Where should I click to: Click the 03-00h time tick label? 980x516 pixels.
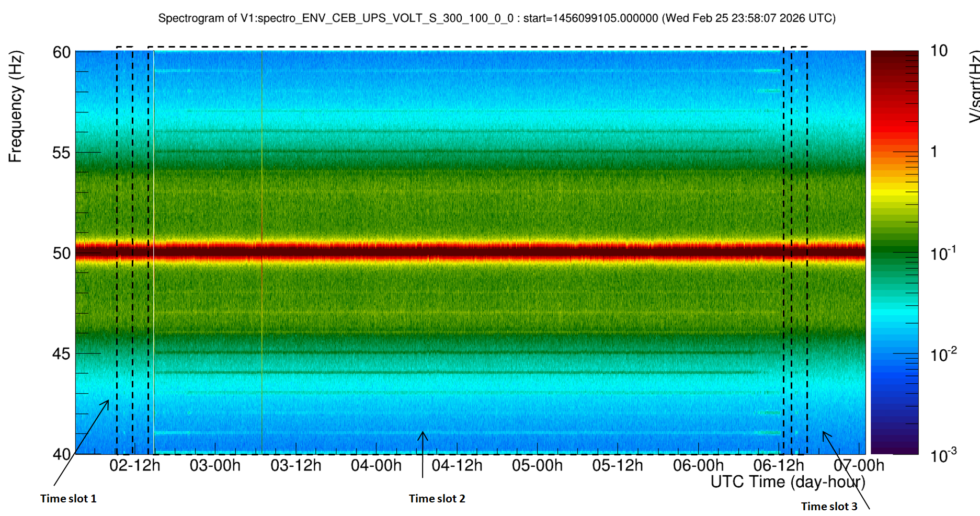pos(215,465)
